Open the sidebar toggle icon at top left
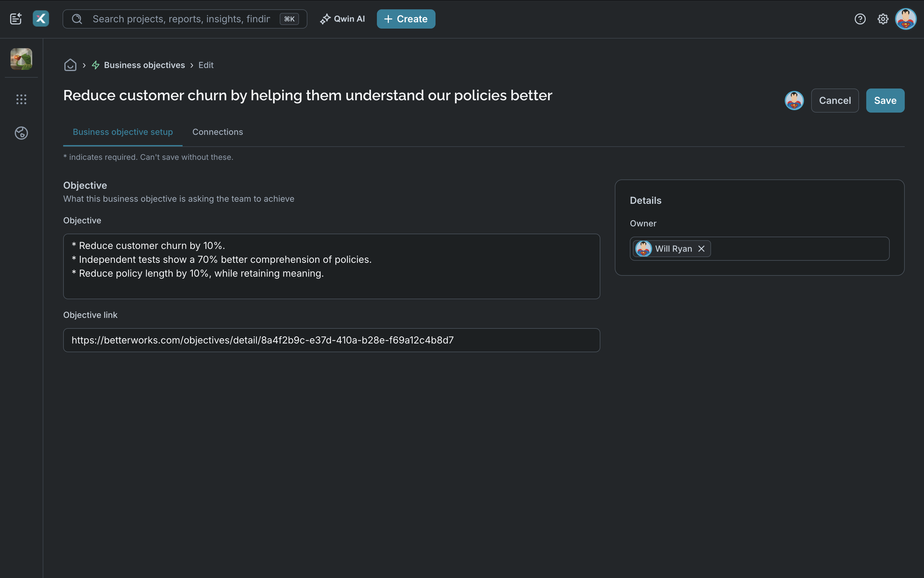The image size is (924, 578). click(x=16, y=19)
